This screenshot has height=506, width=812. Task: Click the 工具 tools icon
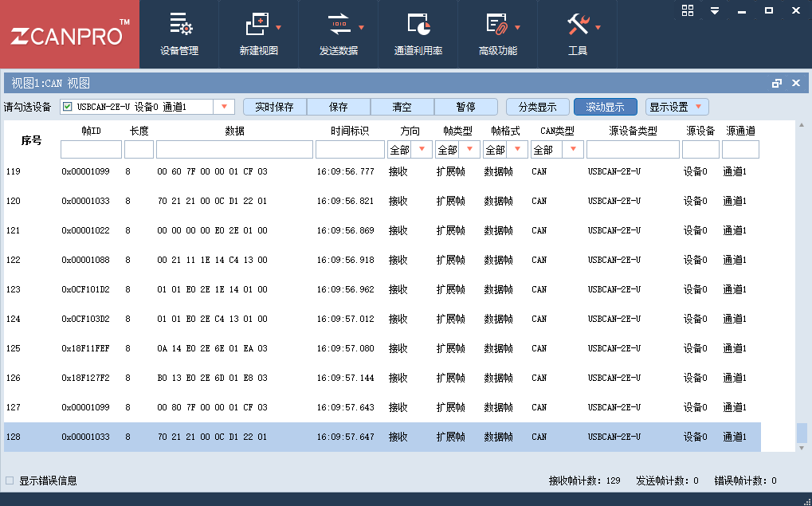tap(579, 32)
